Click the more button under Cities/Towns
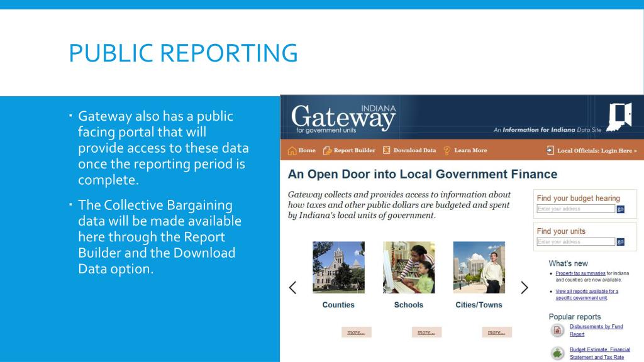The height and width of the screenshot is (362, 644). coord(497,332)
